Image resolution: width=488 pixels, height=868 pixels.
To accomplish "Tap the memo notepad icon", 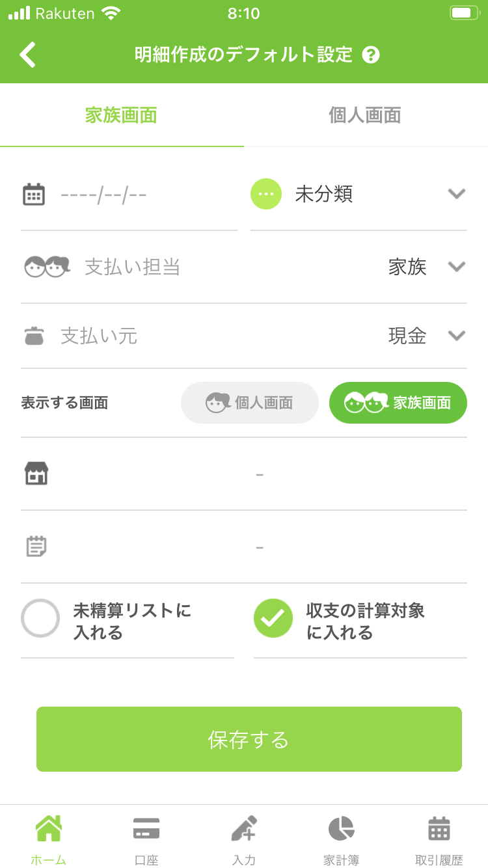I will coord(36,547).
